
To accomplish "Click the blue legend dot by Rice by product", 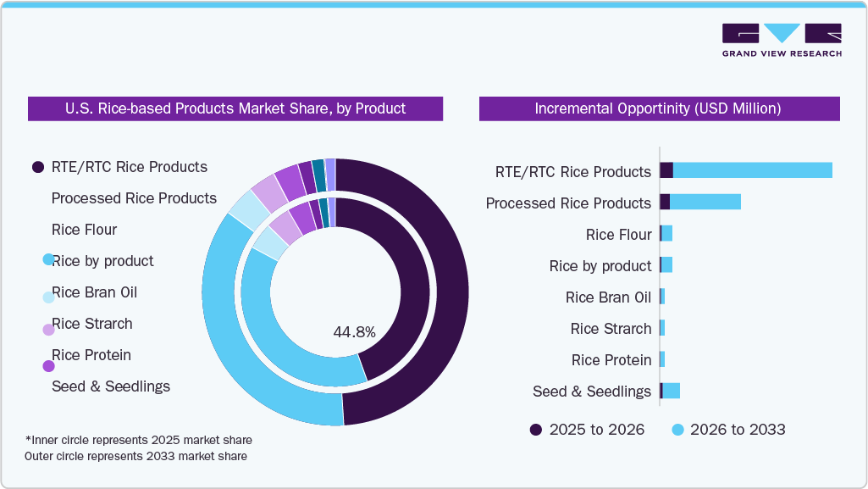I will (48, 259).
